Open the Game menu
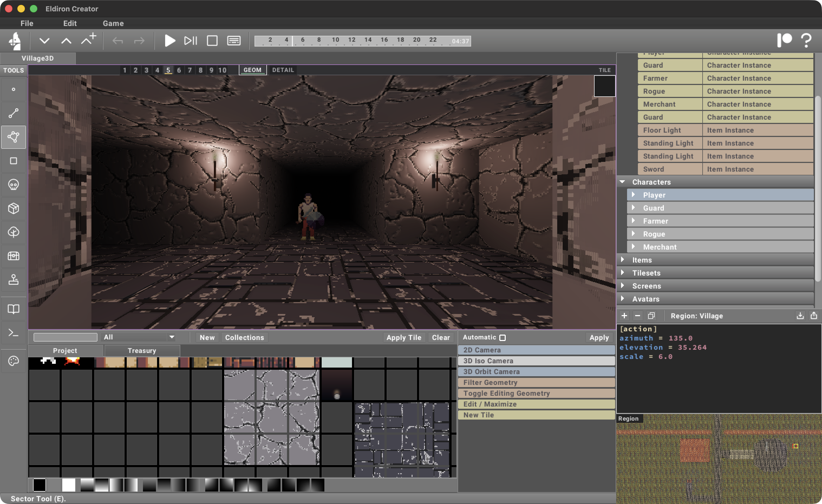The image size is (822, 504). 113,23
